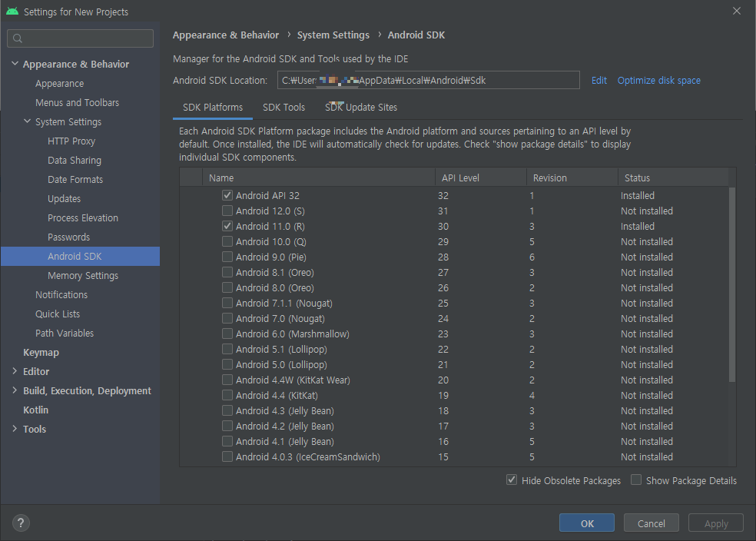Select Notifications settings

click(61, 294)
